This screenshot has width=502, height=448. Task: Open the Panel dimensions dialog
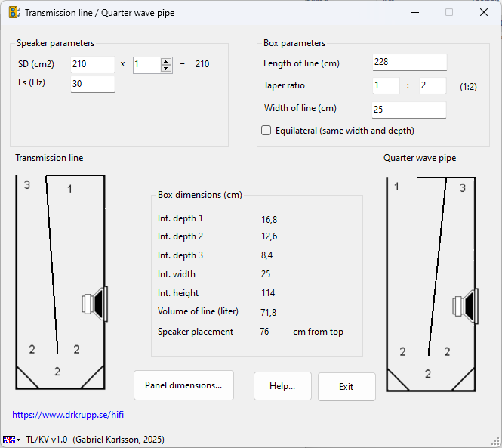click(183, 385)
